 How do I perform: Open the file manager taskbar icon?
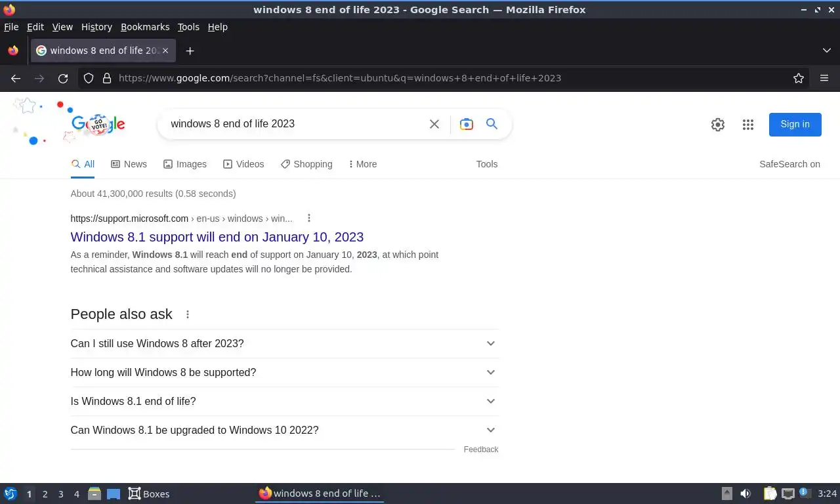94,493
